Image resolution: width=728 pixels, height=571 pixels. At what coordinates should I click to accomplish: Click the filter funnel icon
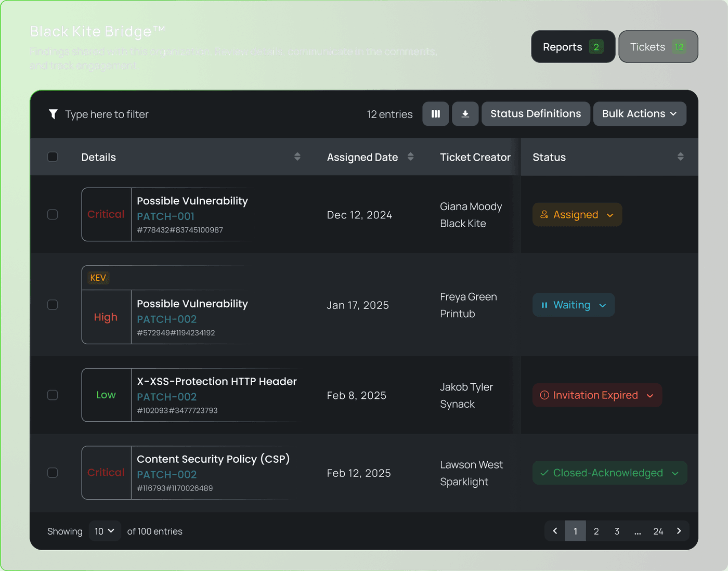click(53, 114)
